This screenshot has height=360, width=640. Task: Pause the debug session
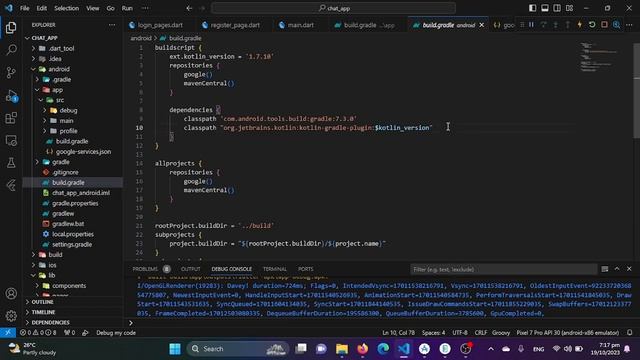[x=531, y=25]
